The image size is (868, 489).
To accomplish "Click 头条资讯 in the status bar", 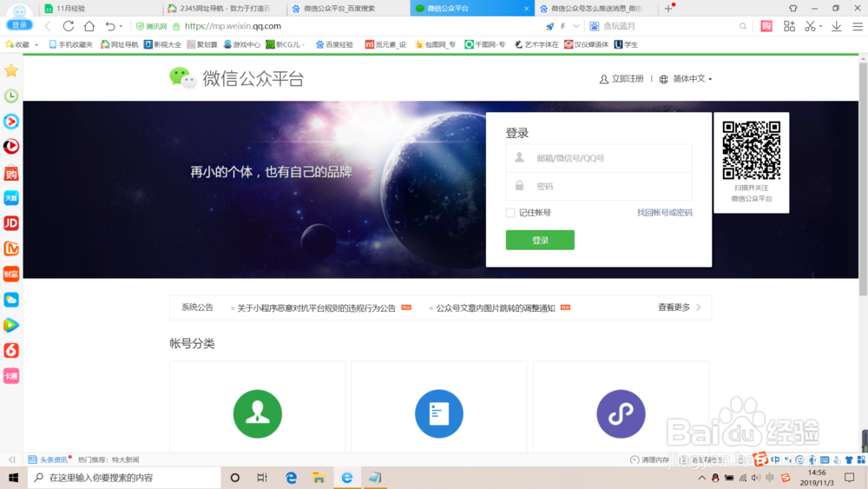I will coord(48,459).
